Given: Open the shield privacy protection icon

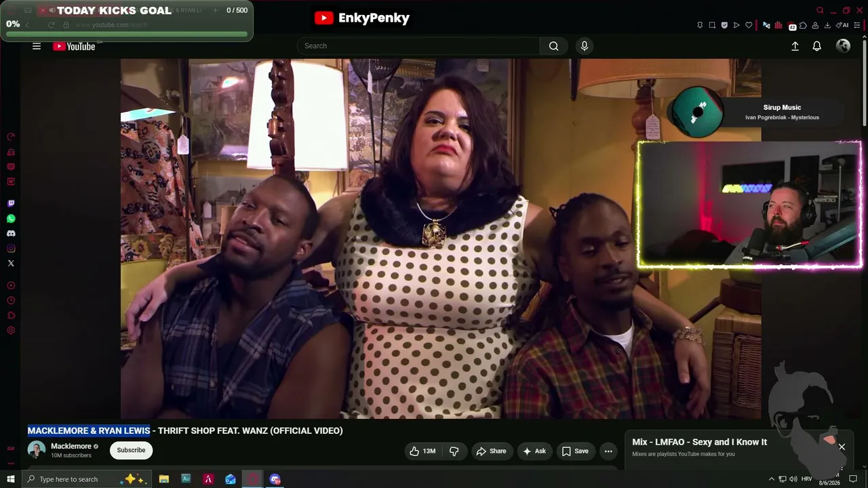Looking at the screenshot, I should (x=724, y=25).
